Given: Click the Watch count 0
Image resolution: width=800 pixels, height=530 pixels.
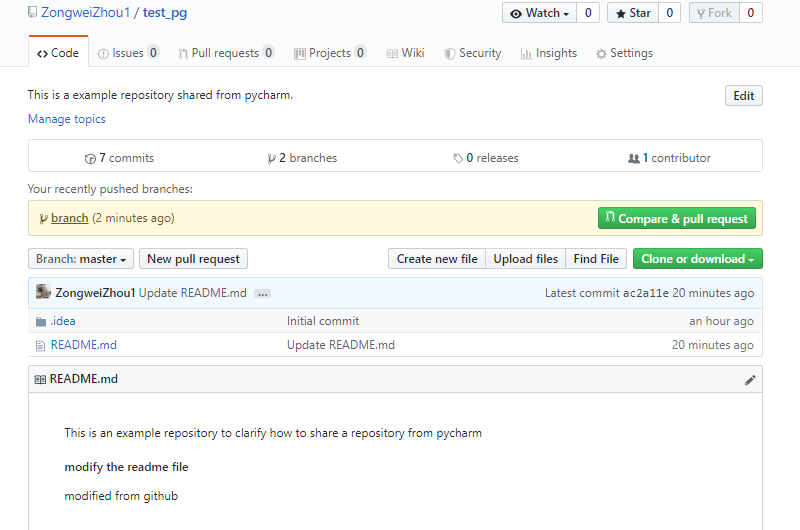Looking at the screenshot, I should click(588, 13).
